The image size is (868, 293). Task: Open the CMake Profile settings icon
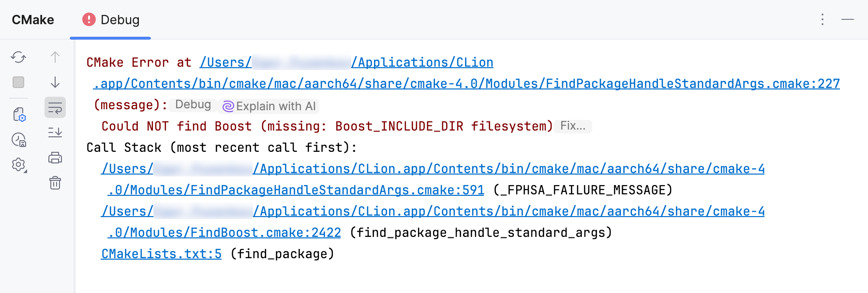pyautogui.click(x=18, y=115)
